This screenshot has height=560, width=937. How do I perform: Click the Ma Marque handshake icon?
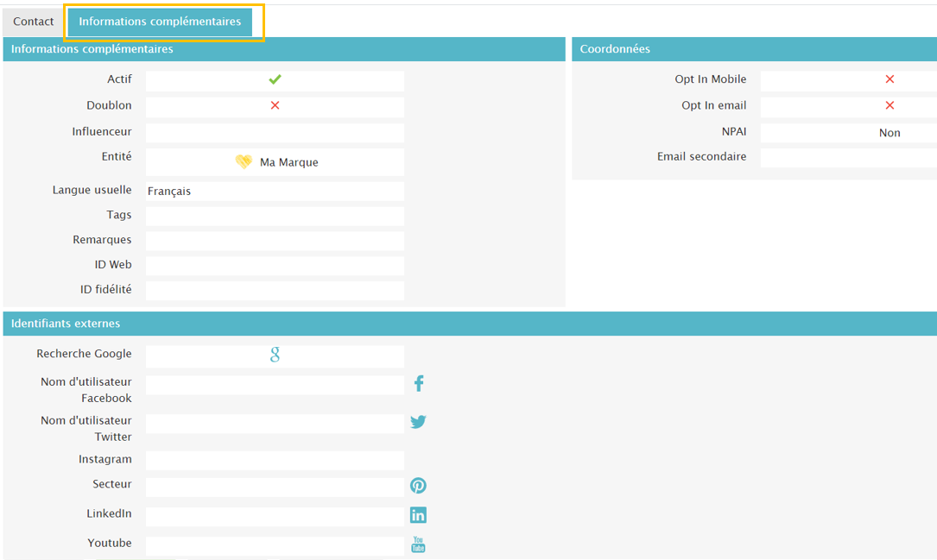pos(244,161)
